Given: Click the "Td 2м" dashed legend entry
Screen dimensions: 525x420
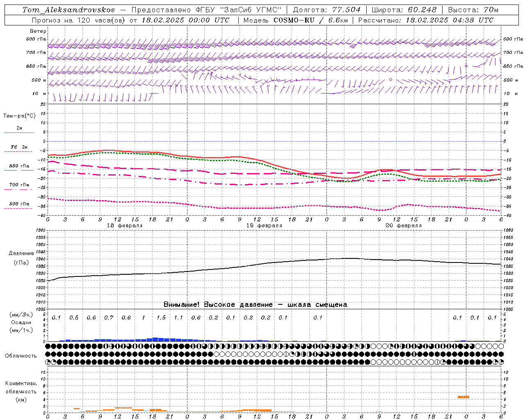Looking at the screenshot, I should 19,148.
